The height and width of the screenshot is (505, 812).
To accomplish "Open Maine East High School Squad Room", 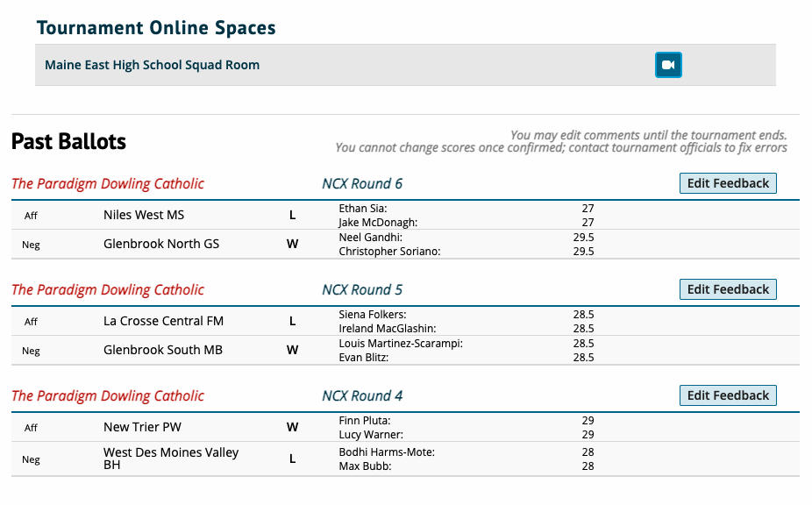I will (x=153, y=65).
